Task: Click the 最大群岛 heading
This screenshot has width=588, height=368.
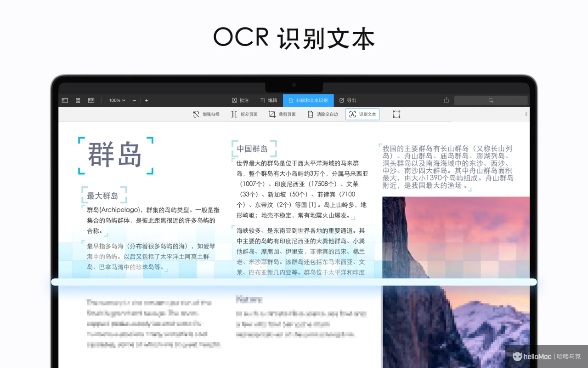Action: point(102,196)
